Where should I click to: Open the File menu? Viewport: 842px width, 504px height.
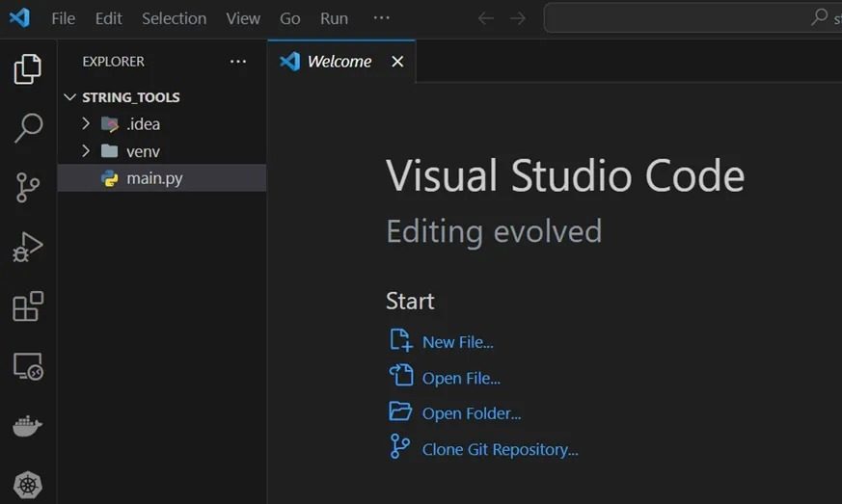[63, 18]
